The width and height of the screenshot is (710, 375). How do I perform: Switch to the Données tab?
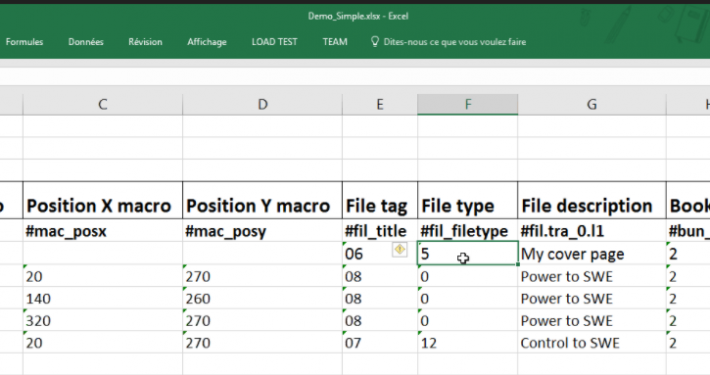point(86,42)
